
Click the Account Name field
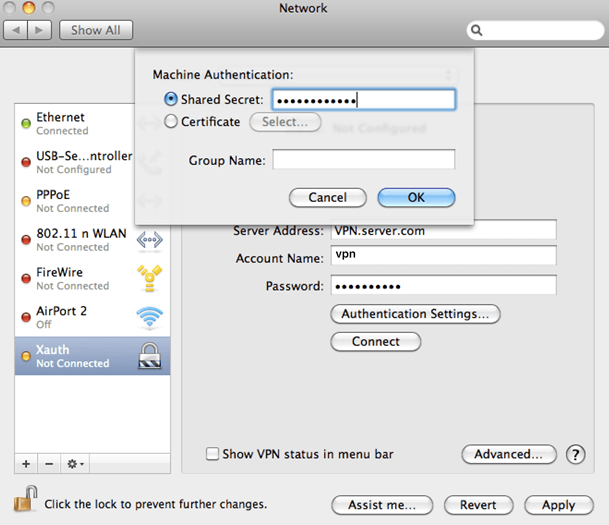[444, 255]
